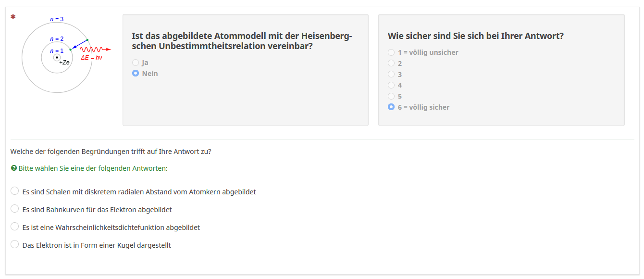Click the 'Wie sicher sind Sie' question heading
The image size is (644, 279).
(x=476, y=36)
